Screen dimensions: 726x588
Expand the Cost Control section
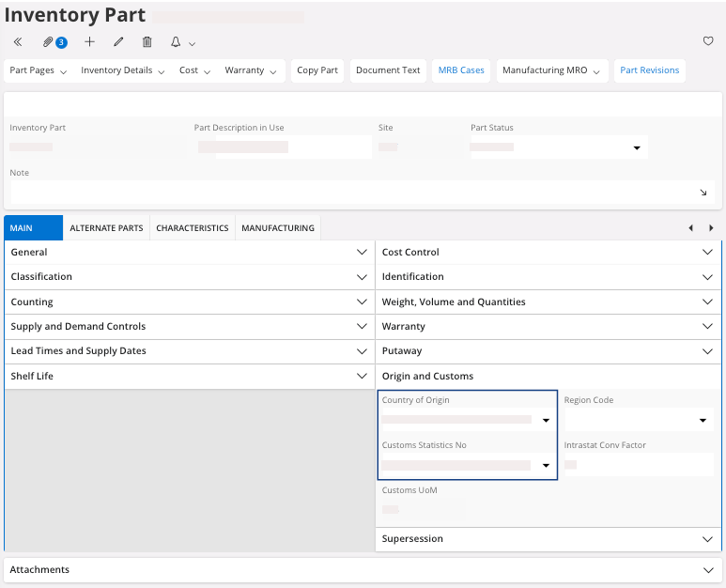708,252
